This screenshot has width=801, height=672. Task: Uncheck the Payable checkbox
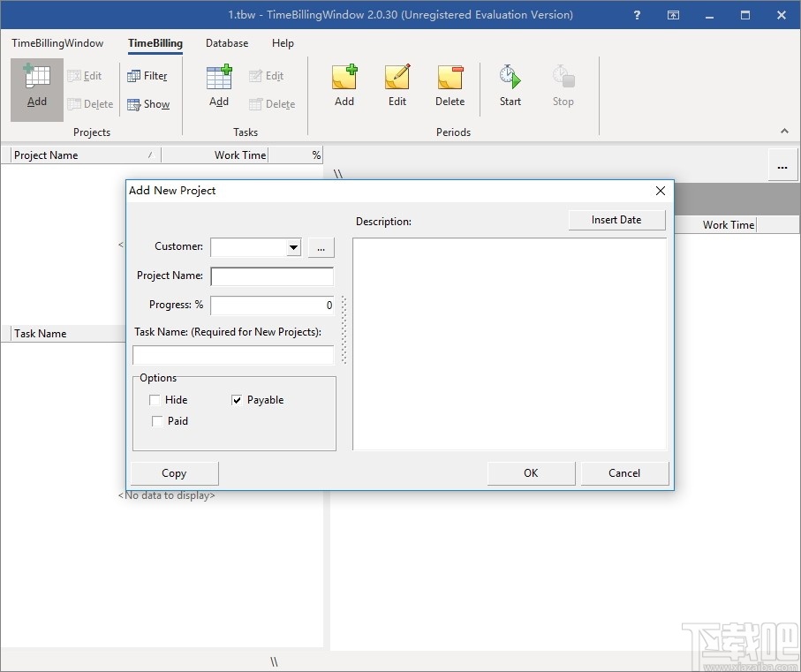pyautogui.click(x=237, y=400)
